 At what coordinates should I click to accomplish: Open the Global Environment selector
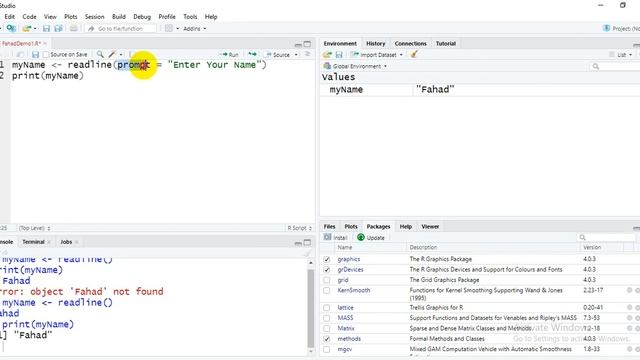point(355,66)
